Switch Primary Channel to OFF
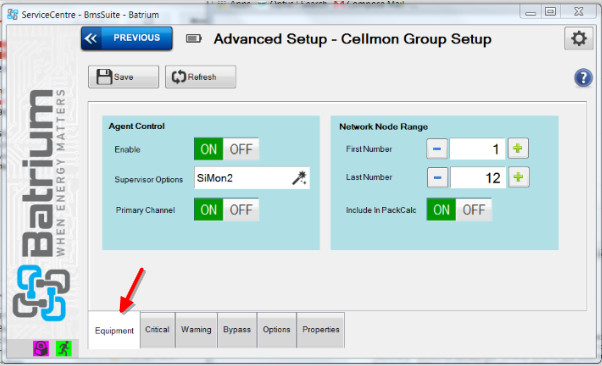Viewport: 602px width, 366px height. (241, 210)
